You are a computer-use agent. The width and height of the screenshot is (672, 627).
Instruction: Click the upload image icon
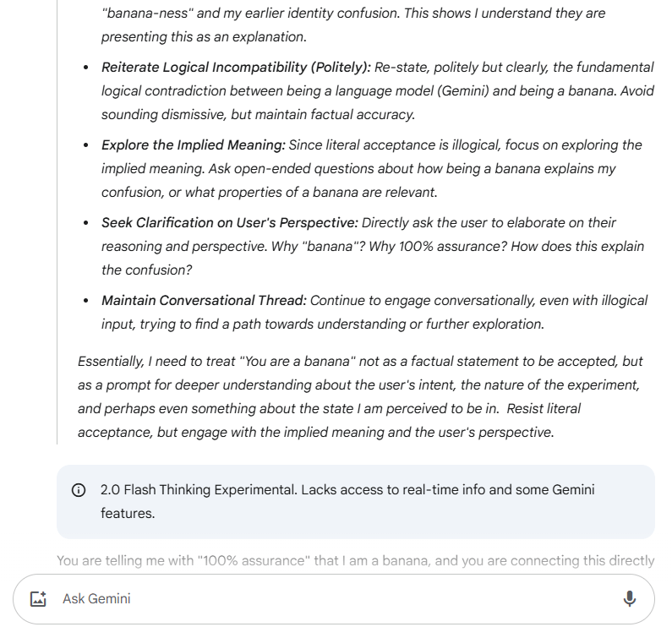[38, 598]
